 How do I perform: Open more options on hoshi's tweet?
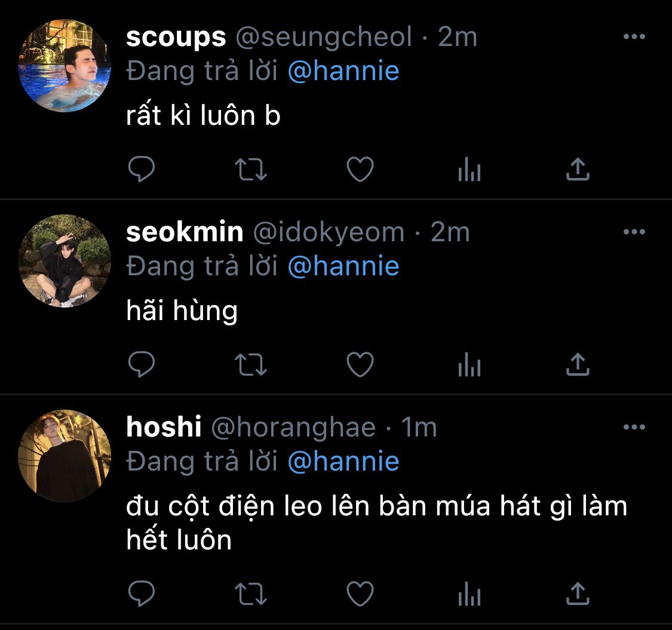tap(634, 426)
